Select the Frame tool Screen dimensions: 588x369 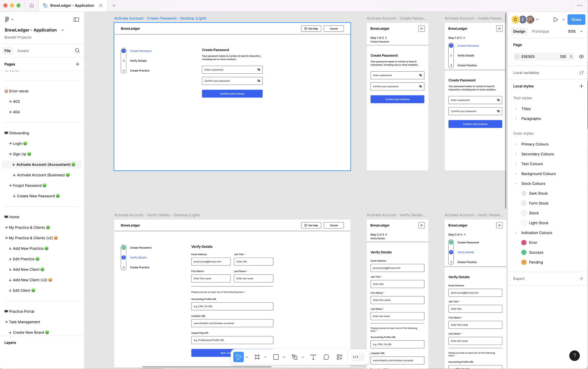click(x=257, y=357)
